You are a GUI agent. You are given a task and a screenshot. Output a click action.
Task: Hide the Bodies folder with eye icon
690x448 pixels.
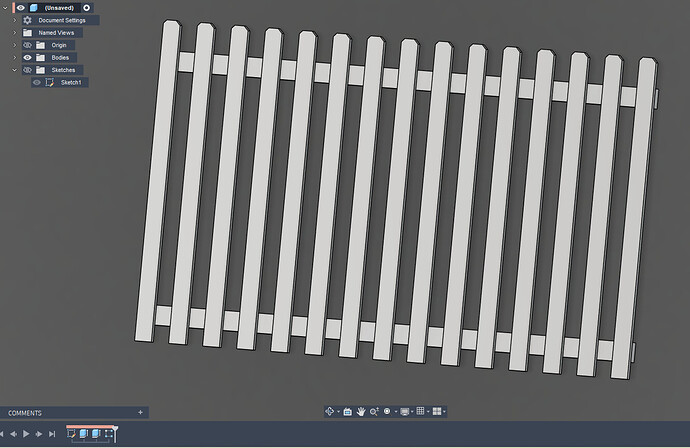[x=27, y=57]
